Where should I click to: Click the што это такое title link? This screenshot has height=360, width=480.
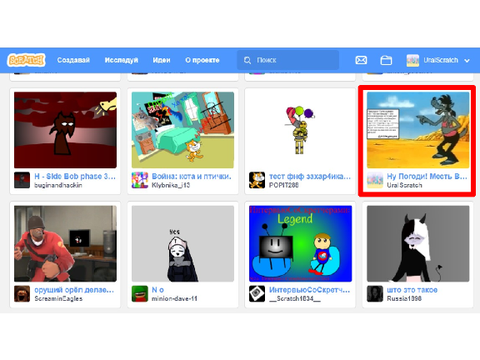pyautogui.click(x=412, y=290)
